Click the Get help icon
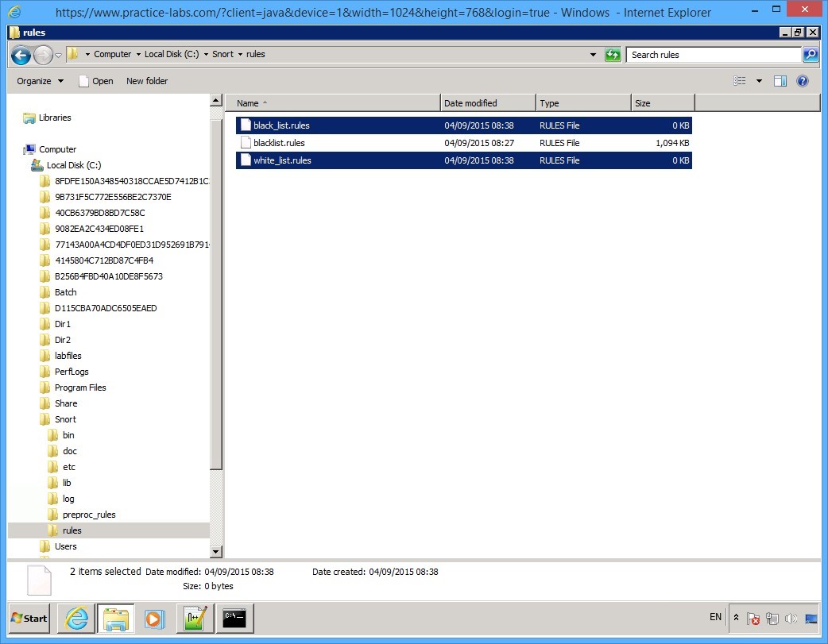828x644 pixels. (x=802, y=80)
